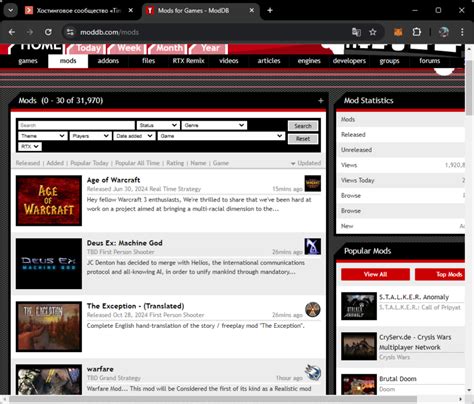Open the engines navigation tab
The height and width of the screenshot is (404, 474).
309,61
